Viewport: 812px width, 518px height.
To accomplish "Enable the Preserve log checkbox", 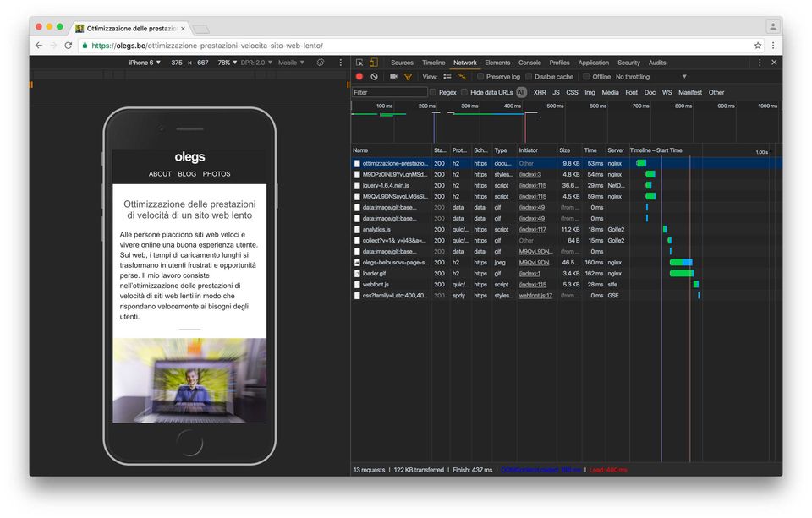I will point(480,77).
